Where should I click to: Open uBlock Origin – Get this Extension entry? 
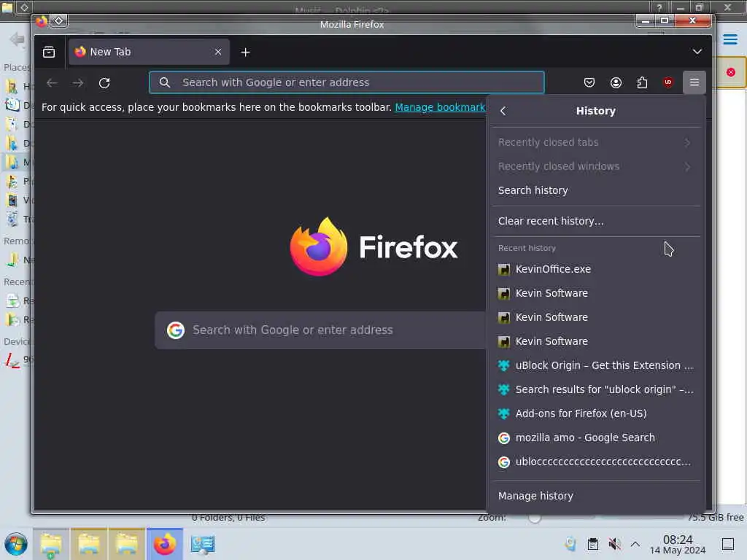tap(595, 365)
